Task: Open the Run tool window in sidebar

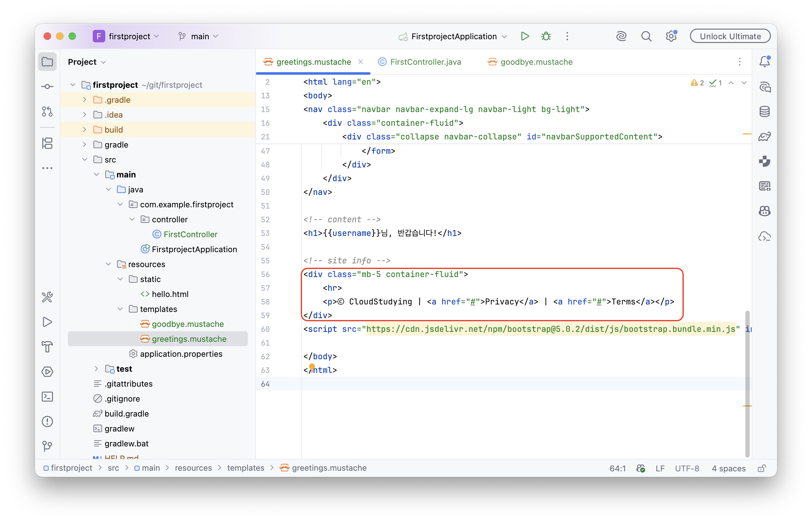Action: pos(47,322)
